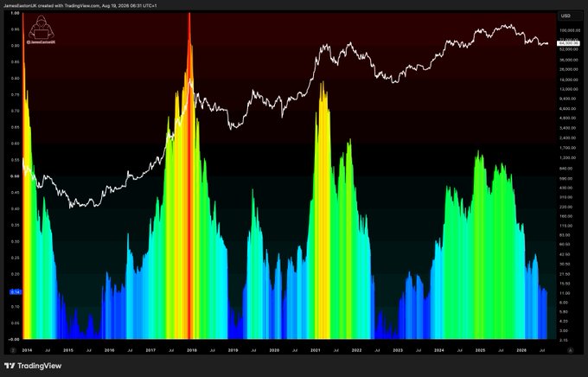
Task: Select the white current price label on right axis
Action: (570, 43)
